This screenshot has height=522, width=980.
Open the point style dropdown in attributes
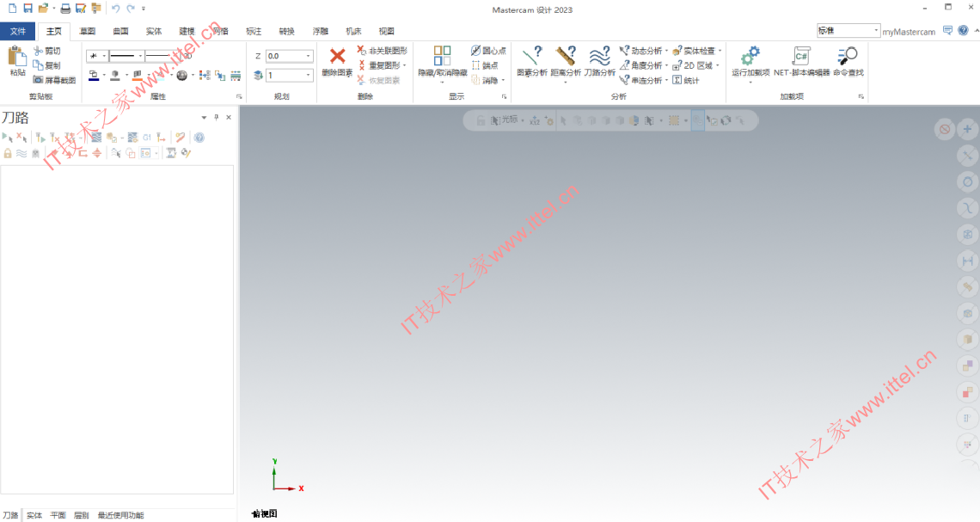click(104, 56)
